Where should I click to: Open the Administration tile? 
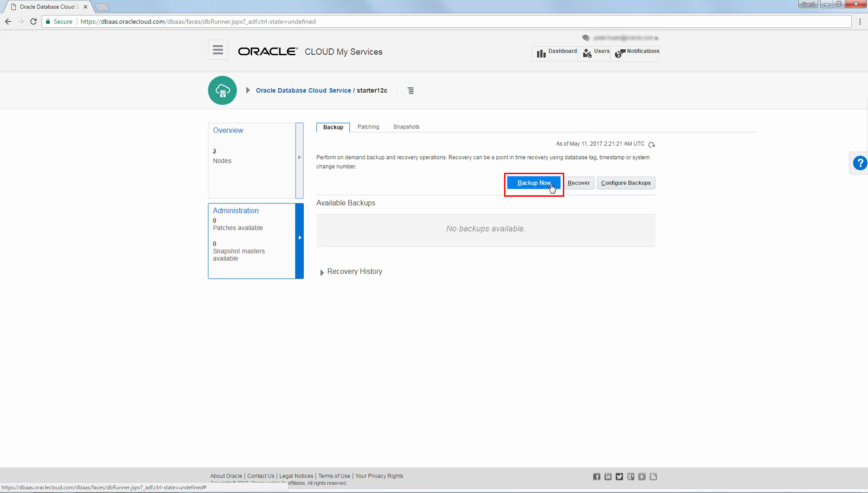(x=252, y=241)
